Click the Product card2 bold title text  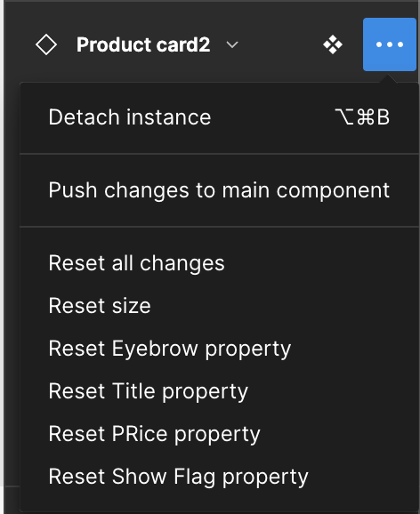tap(143, 44)
